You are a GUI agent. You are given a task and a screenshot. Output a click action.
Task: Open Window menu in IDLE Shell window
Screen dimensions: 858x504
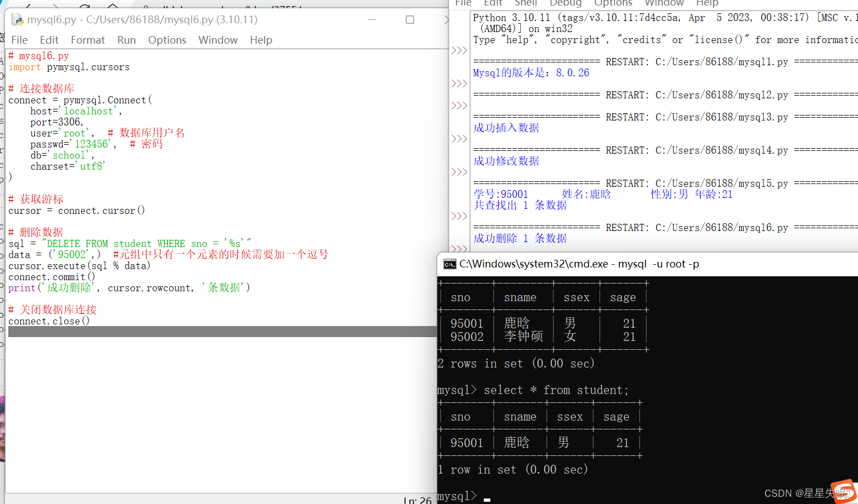[664, 3]
